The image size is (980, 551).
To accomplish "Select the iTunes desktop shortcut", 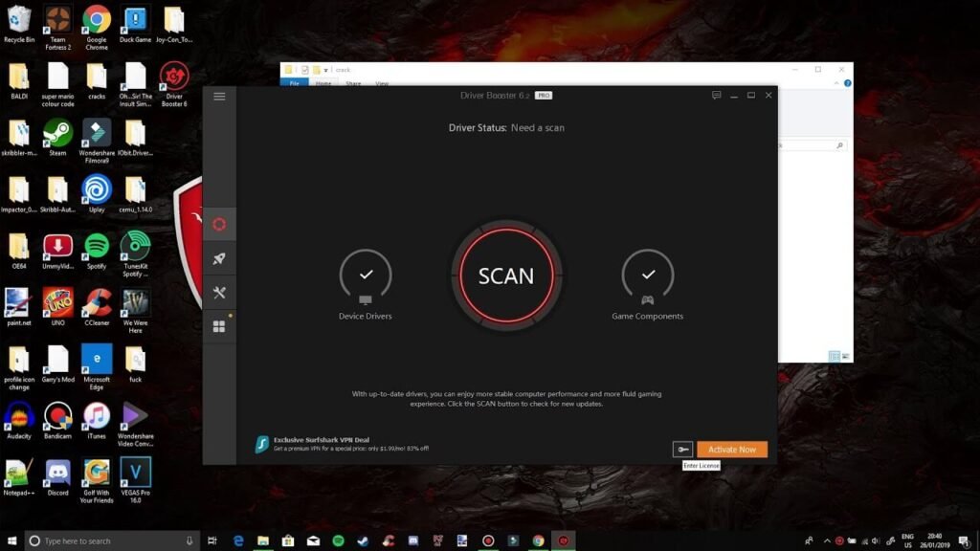I will pyautogui.click(x=97, y=421).
